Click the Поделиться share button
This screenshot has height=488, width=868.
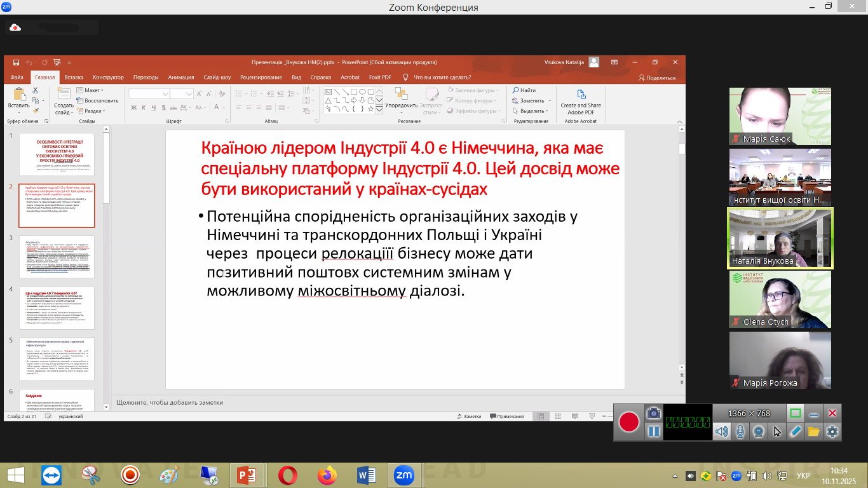click(x=657, y=78)
